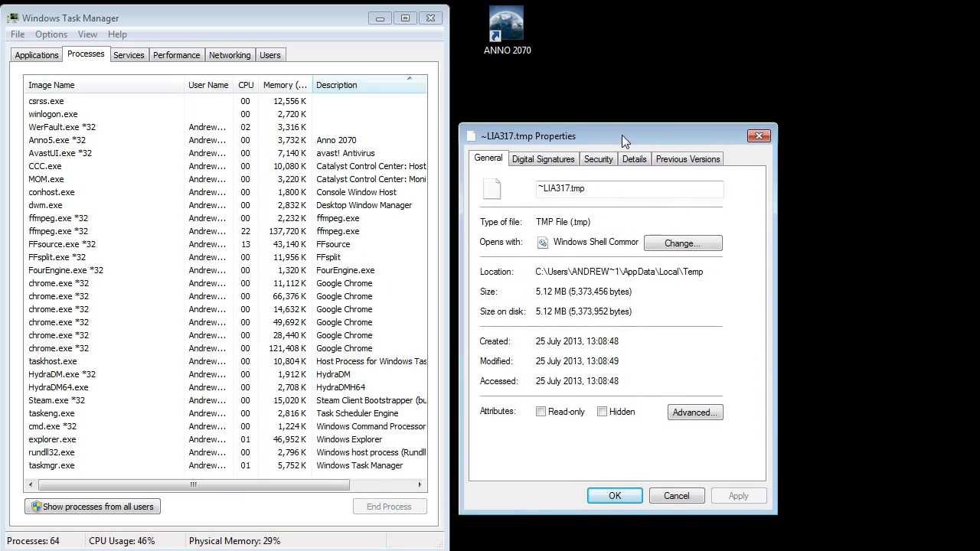Sort processes by User Name column
Image resolution: width=980 pixels, height=551 pixels.
(x=208, y=85)
